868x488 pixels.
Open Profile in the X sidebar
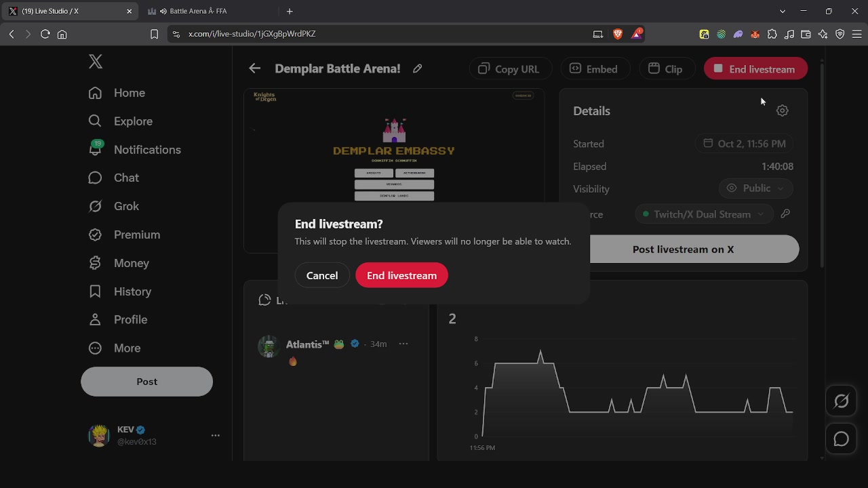[x=118, y=320]
